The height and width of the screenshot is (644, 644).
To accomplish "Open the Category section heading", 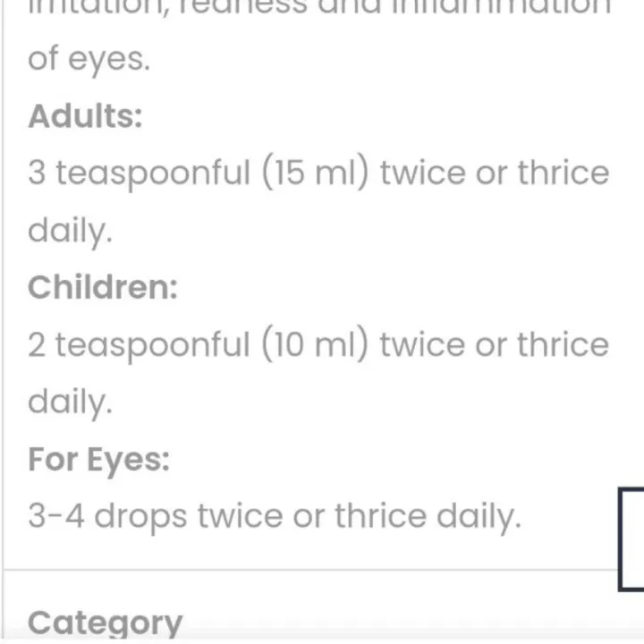I will click(x=105, y=623).
